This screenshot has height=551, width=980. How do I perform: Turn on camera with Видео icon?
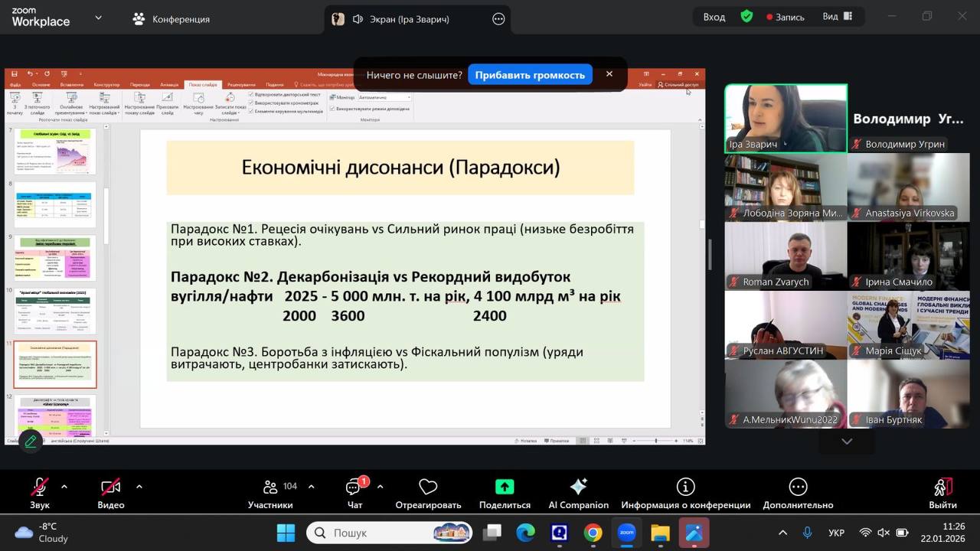tap(111, 487)
